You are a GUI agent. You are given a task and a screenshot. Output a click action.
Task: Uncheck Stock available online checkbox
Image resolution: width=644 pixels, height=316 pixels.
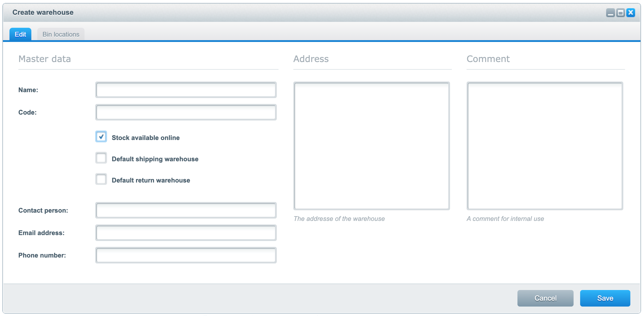pos(101,137)
